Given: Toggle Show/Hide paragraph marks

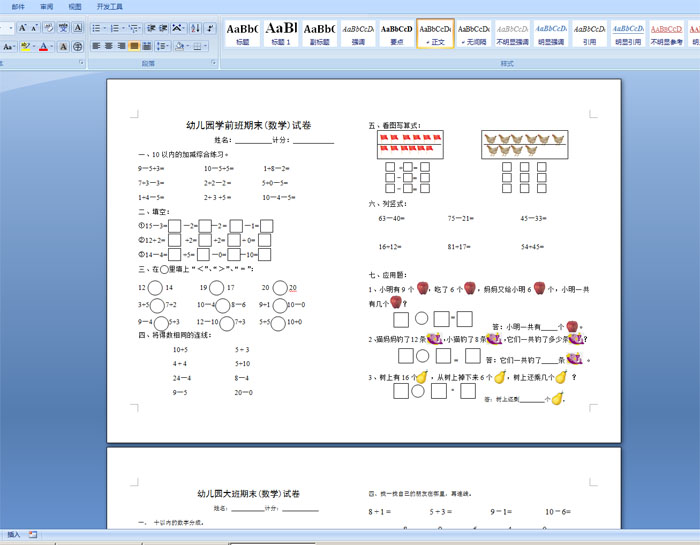Looking at the screenshot, I should coord(210,29).
